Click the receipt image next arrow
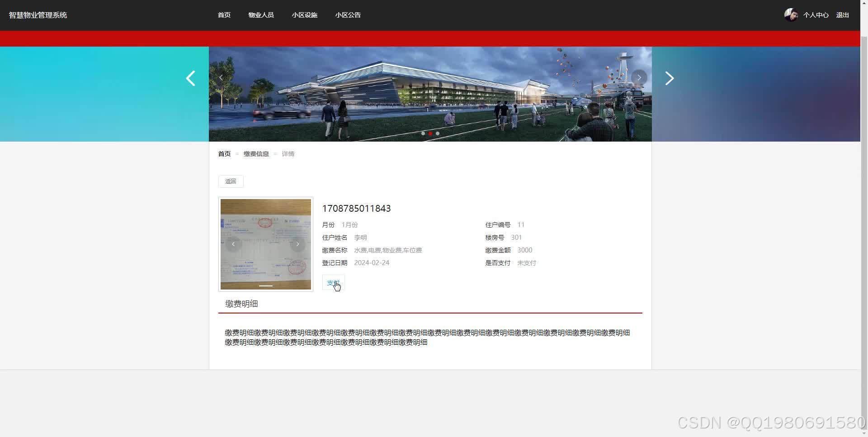This screenshot has width=868, height=437. tap(297, 244)
